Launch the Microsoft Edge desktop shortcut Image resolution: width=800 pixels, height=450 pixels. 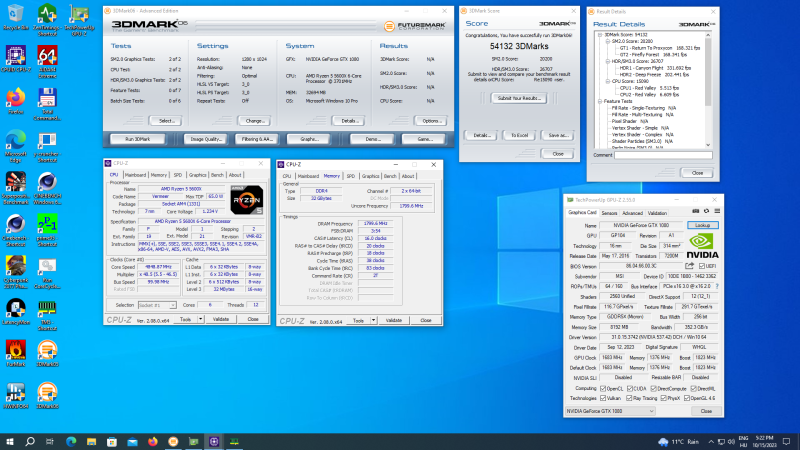[15, 146]
